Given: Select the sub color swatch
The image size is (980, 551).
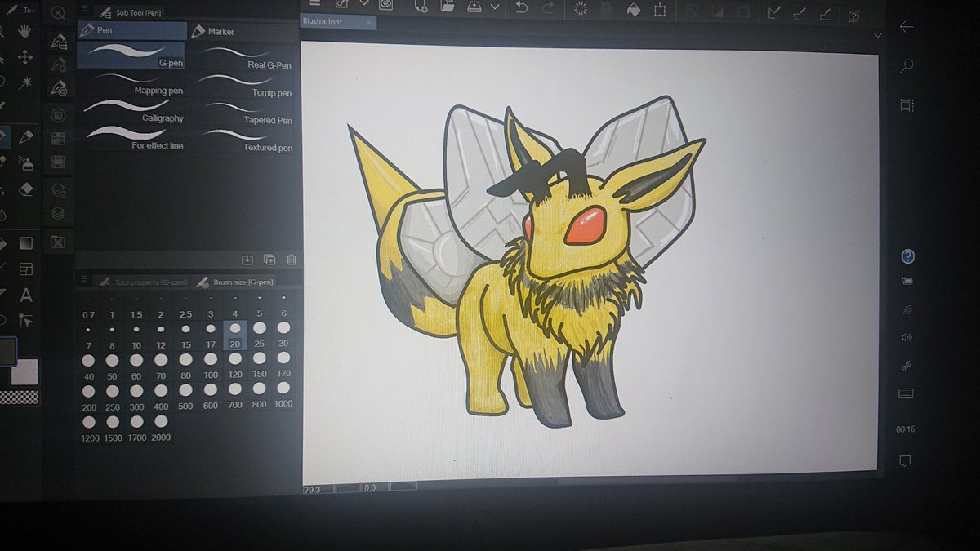Looking at the screenshot, I should click(24, 371).
